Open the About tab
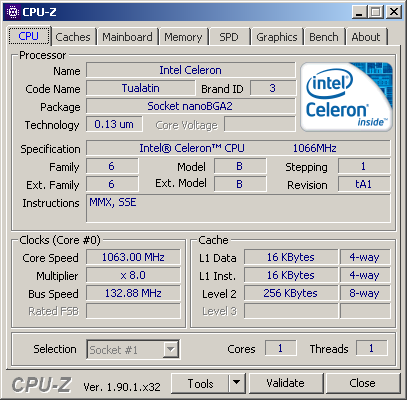The height and width of the screenshot is (400, 407). pyautogui.click(x=366, y=37)
